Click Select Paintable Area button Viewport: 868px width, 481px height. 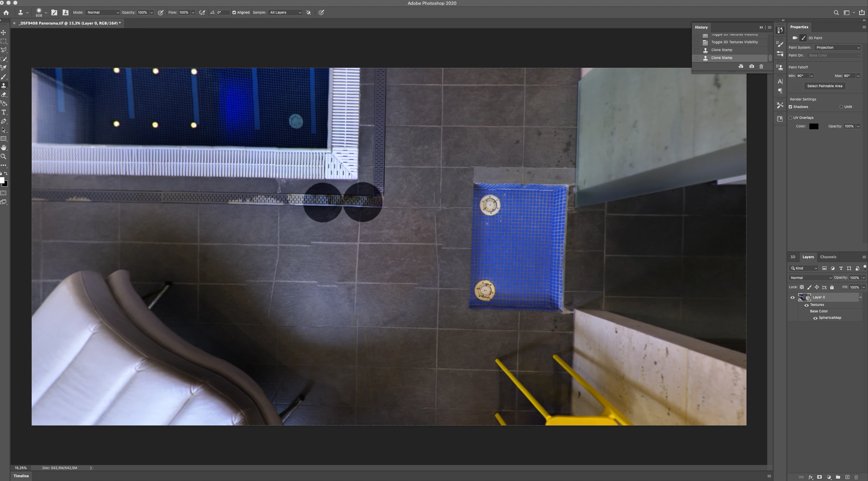click(824, 86)
